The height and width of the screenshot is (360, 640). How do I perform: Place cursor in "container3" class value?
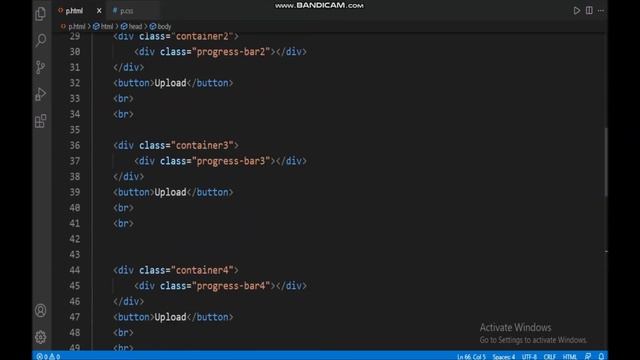tap(202, 145)
